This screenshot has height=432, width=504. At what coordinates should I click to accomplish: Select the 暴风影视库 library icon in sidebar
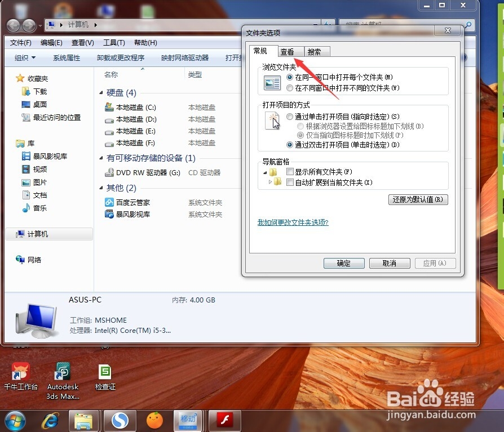(26, 157)
